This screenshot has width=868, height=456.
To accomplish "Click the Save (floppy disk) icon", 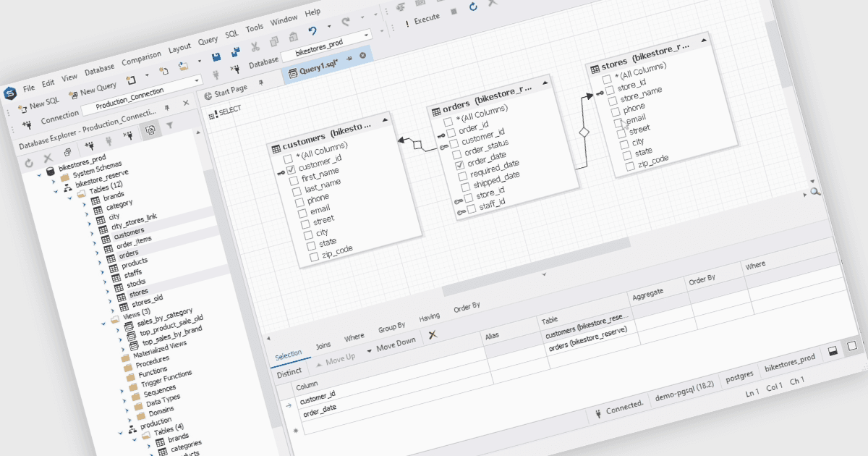I will pyautogui.click(x=216, y=56).
